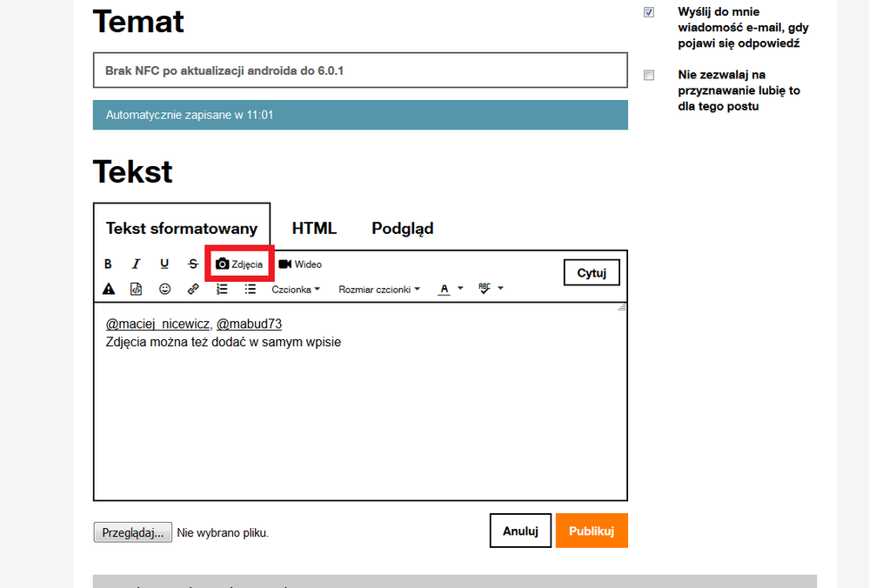Click the Cytuj quote button

click(592, 272)
